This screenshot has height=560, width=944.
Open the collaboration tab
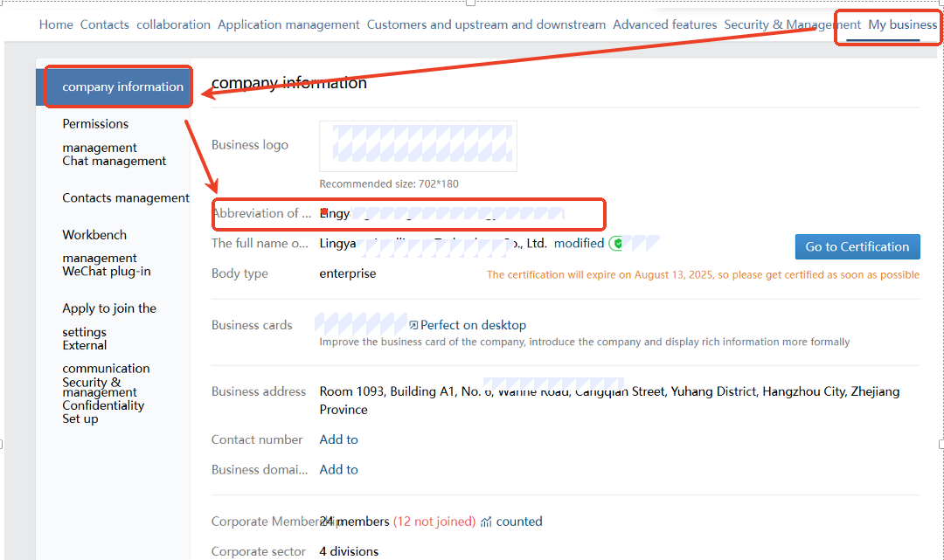[x=173, y=24]
